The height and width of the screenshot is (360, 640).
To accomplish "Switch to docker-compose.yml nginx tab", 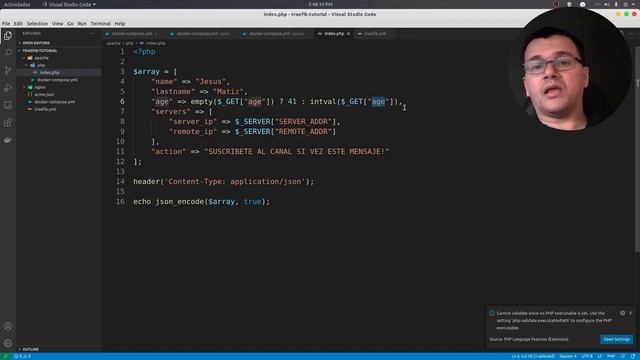I will [203, 34].
